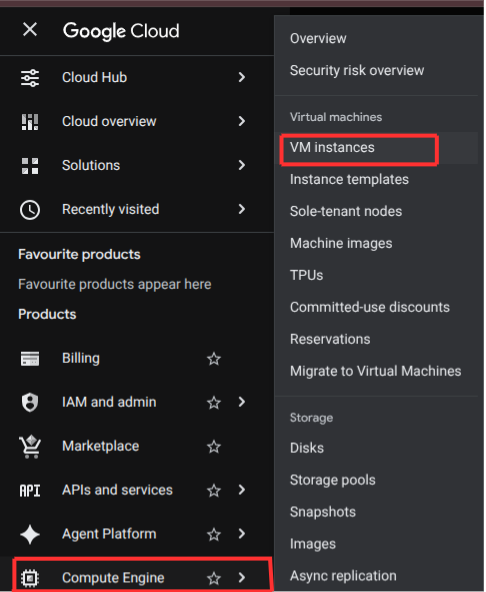This screenshot has height=592, width=486.
Task: Click the Storage section label
Action: point(312,418)
